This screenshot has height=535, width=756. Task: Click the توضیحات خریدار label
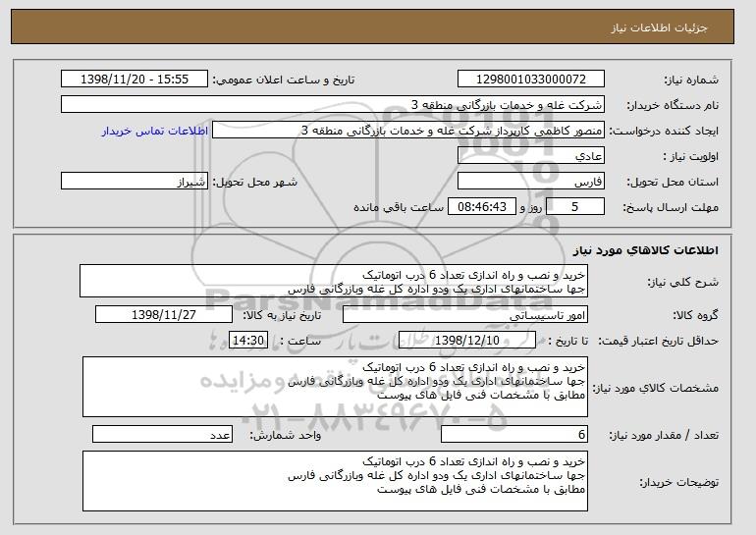pyautogui.click(x=678, y=482)
